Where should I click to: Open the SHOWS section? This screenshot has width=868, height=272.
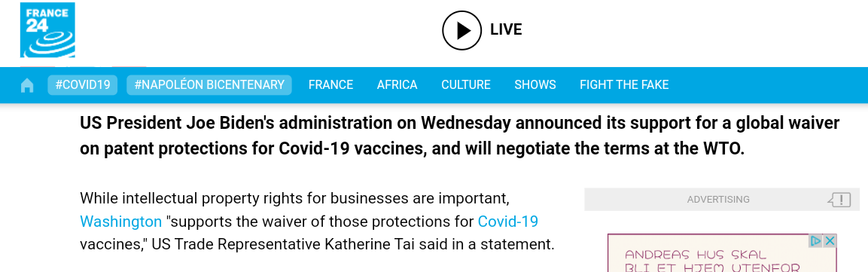tap(535, 84)
